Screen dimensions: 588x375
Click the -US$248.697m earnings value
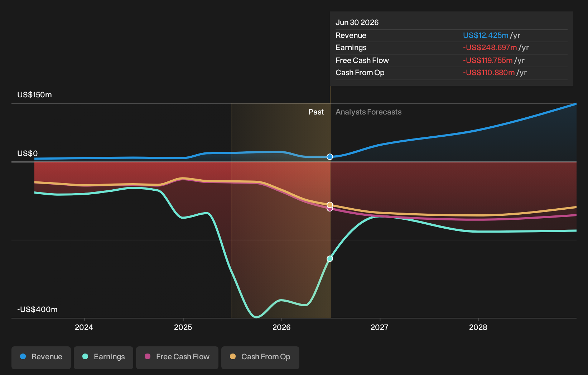pyautogui.click(x=490, y=48)
